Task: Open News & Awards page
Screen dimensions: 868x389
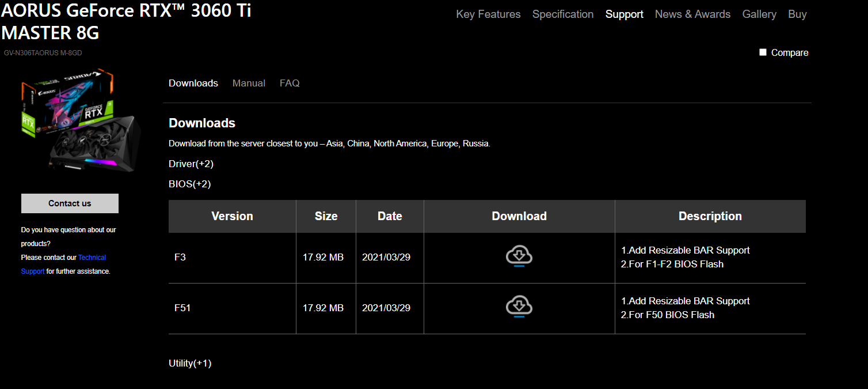Action: click(692, 14)
